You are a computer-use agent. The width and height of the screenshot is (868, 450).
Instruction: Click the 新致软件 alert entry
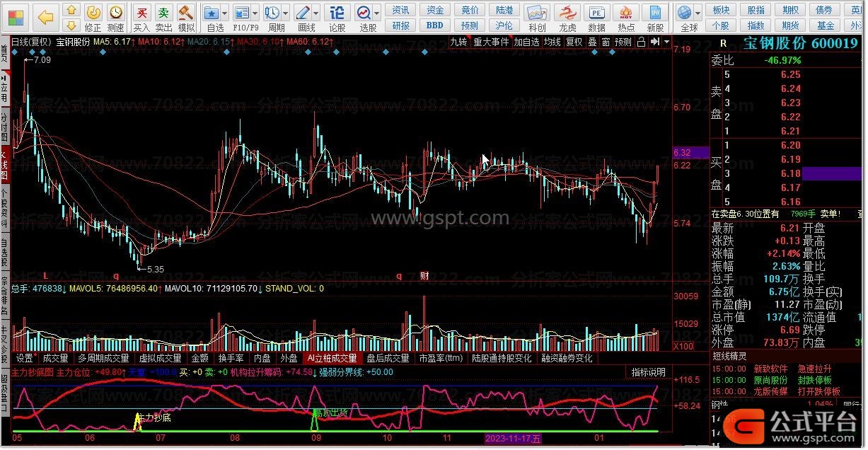[771, 369]
